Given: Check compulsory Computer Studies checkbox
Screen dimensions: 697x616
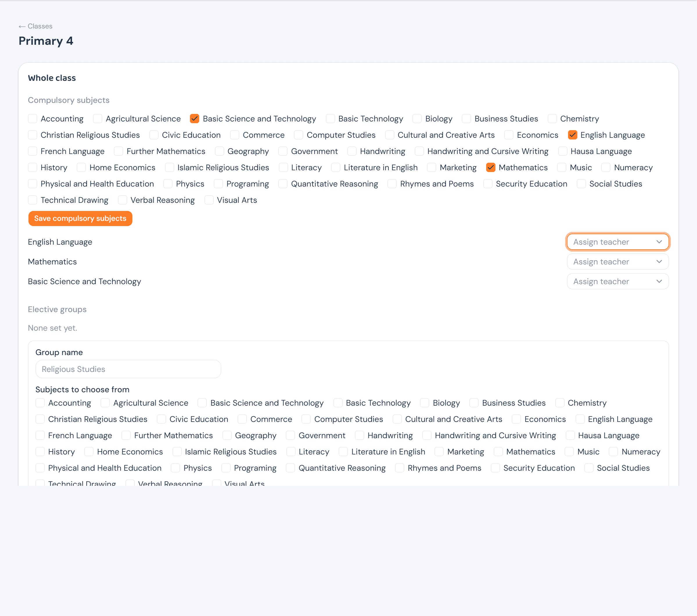Looking at the screenshot, I should coord(299,135).
